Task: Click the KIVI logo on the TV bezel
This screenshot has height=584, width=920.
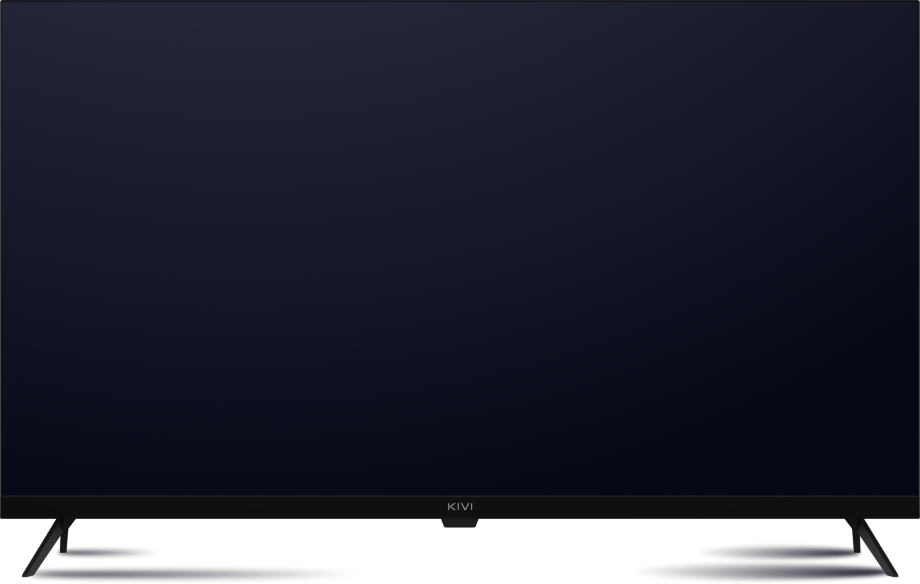Action: [x=460, y=507]
